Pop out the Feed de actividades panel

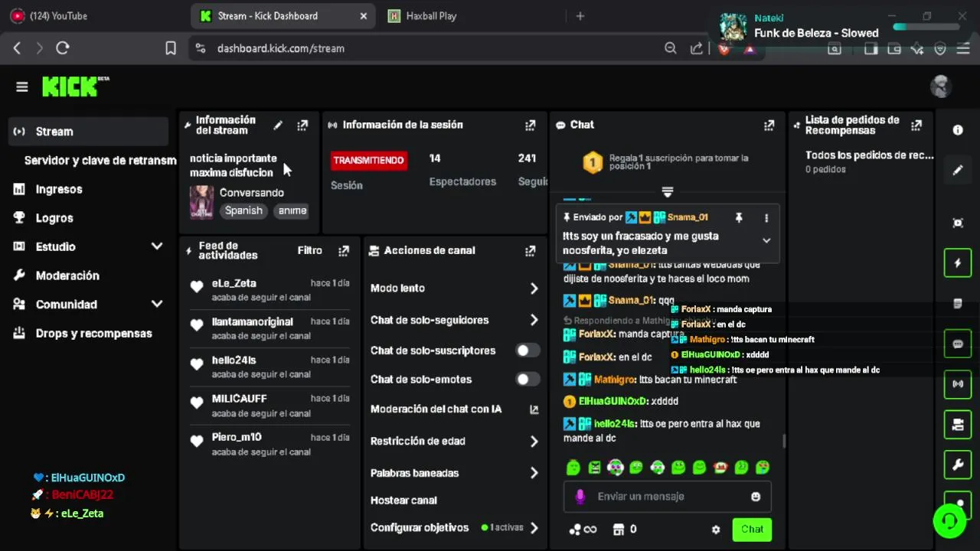pyautogui.click(x=344, y=250)
